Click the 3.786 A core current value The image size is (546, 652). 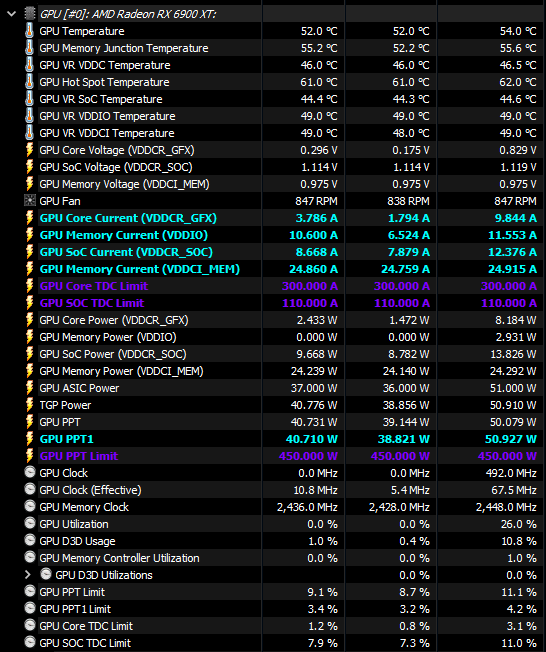tap(316, 218)
